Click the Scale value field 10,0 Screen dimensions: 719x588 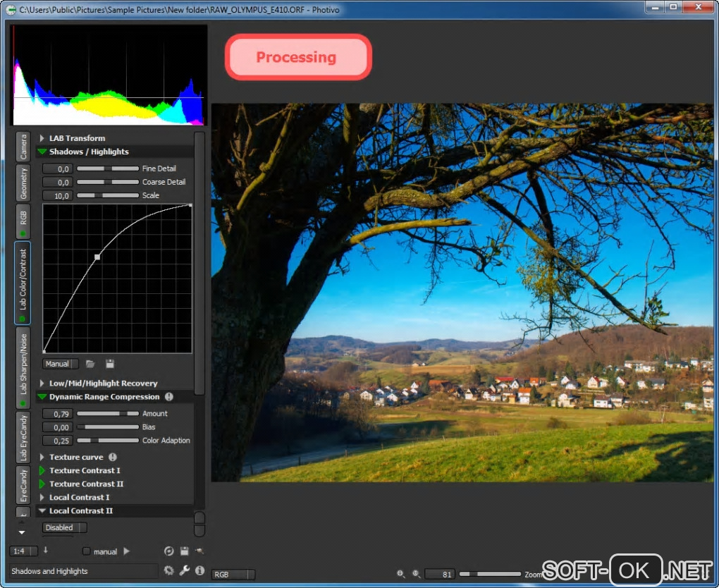[57, 196]
